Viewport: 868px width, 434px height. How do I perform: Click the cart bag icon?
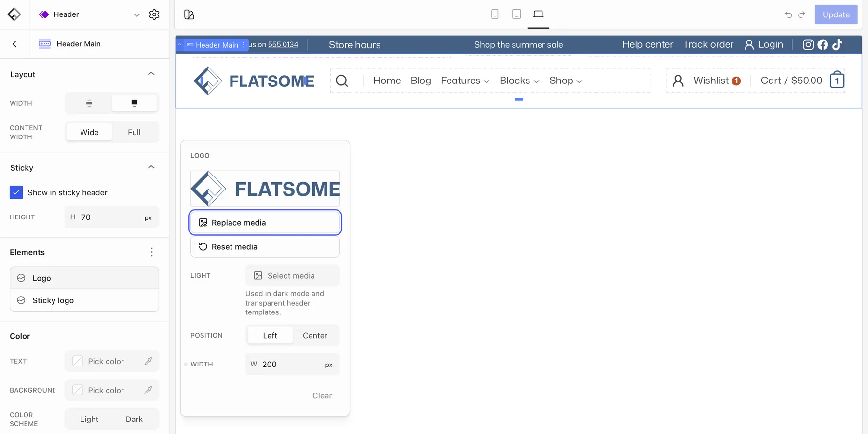coord(837,80)
